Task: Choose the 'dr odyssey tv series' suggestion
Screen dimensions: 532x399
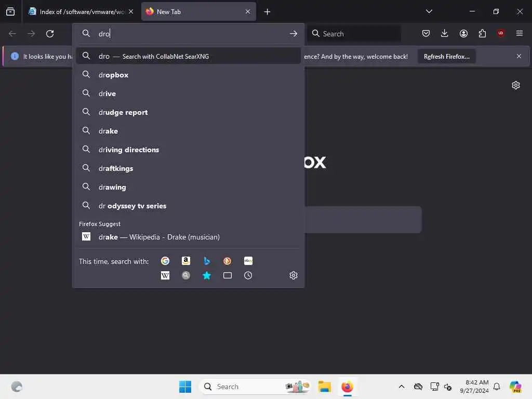Action: (x=188, y=206)
